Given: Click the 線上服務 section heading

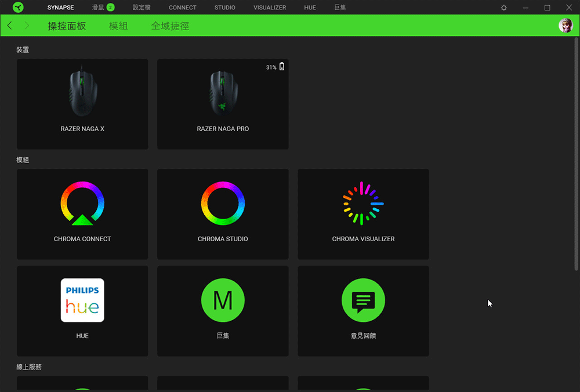Looking at the screenshot, I should tap(29, 367).
